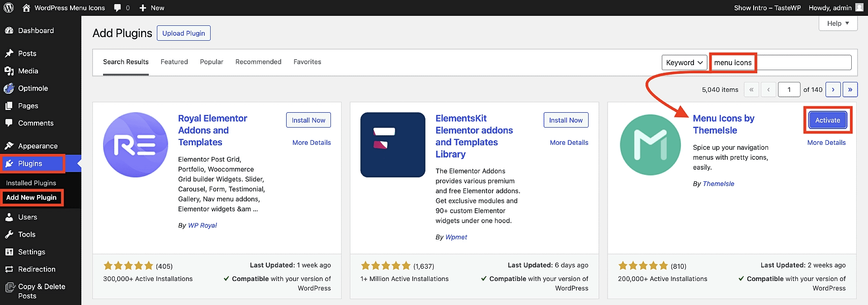Click the Settings sliders icon
Viewport: 868px width, 305px height.
[x=9, y=252]
